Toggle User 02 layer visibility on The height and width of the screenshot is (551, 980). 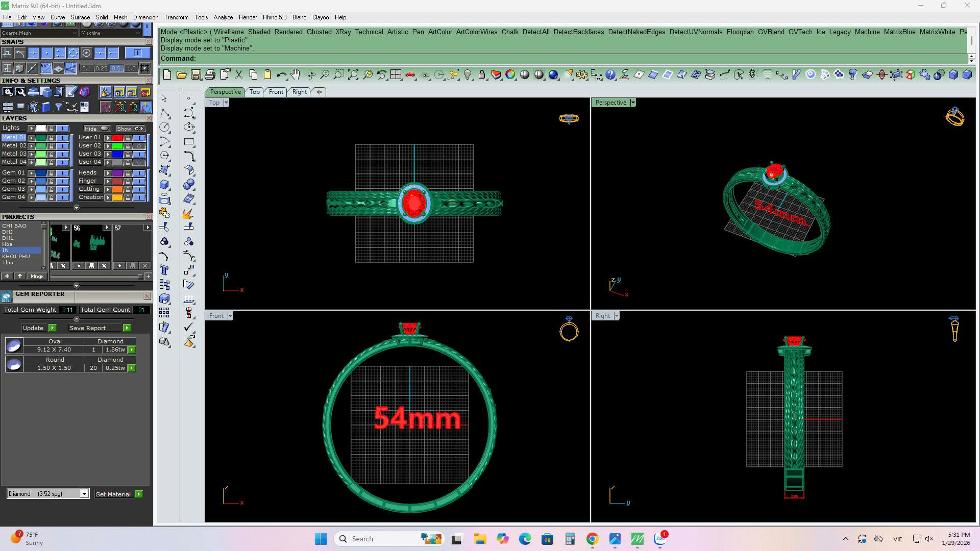tap(139, 146)
